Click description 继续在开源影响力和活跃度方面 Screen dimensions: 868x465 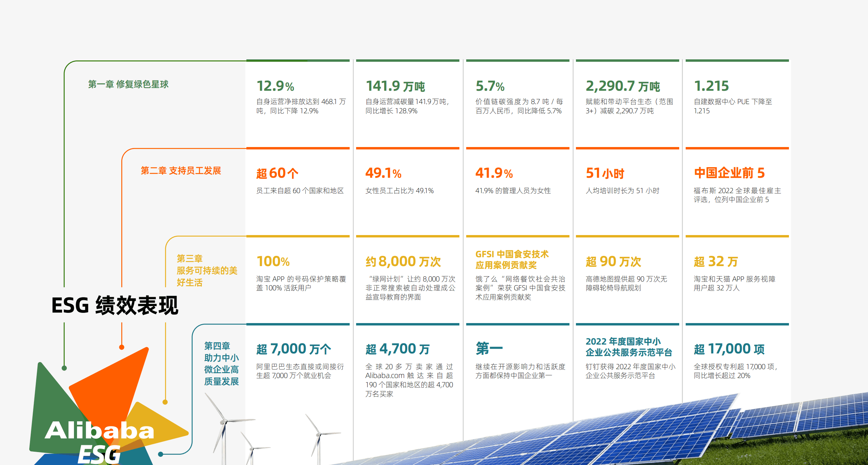point(520,371)
